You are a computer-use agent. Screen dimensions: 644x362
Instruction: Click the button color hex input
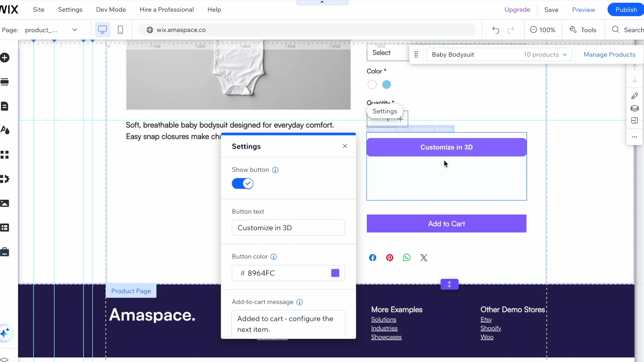[x=288, y=273]
